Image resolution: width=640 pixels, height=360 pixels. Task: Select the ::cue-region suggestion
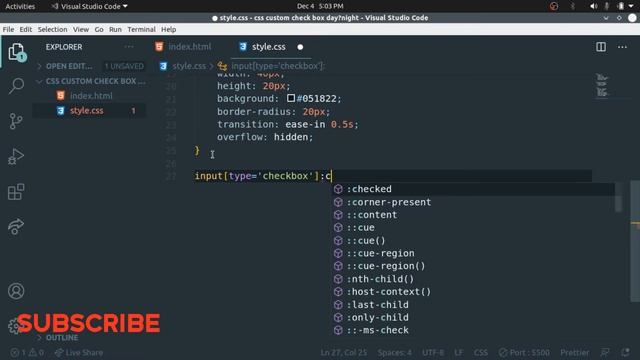[380, 253]
